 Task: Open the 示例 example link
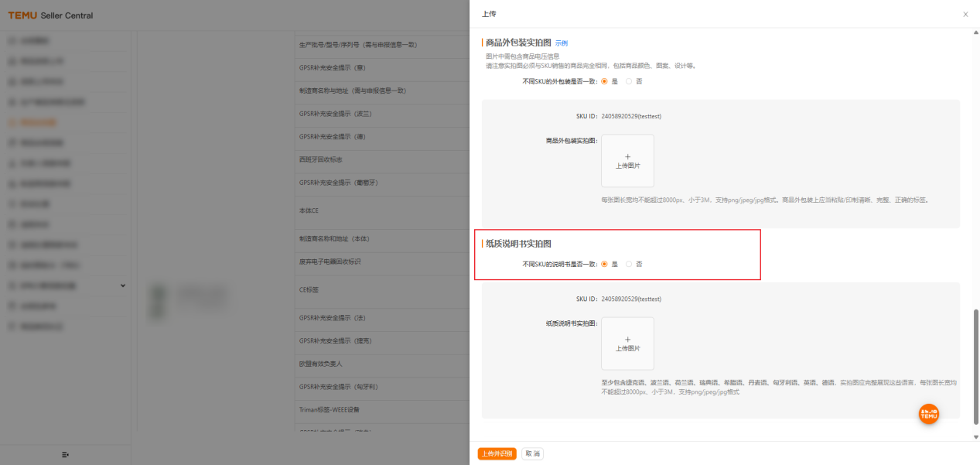[560, 43]
